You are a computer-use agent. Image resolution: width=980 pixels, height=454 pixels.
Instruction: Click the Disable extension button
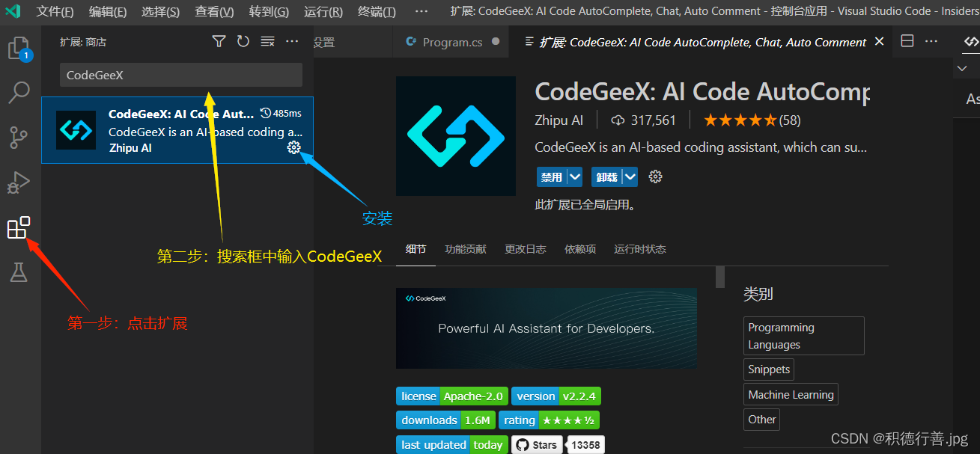[552, 177]
